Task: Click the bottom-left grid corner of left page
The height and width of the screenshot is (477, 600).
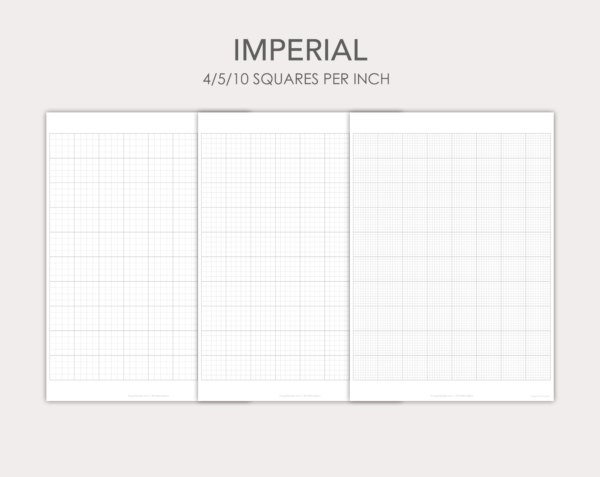Action: pos(50,380)
